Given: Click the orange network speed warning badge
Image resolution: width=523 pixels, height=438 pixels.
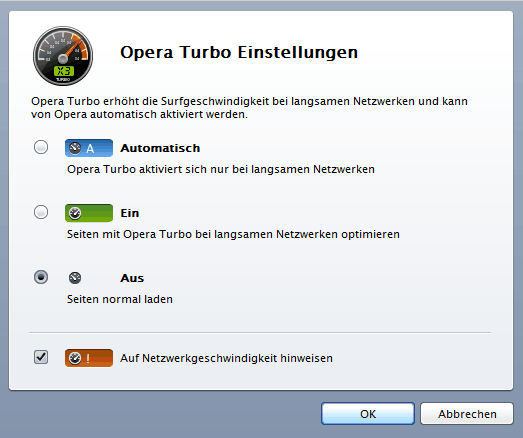Looking at the screenshot, I should point(89,358).
